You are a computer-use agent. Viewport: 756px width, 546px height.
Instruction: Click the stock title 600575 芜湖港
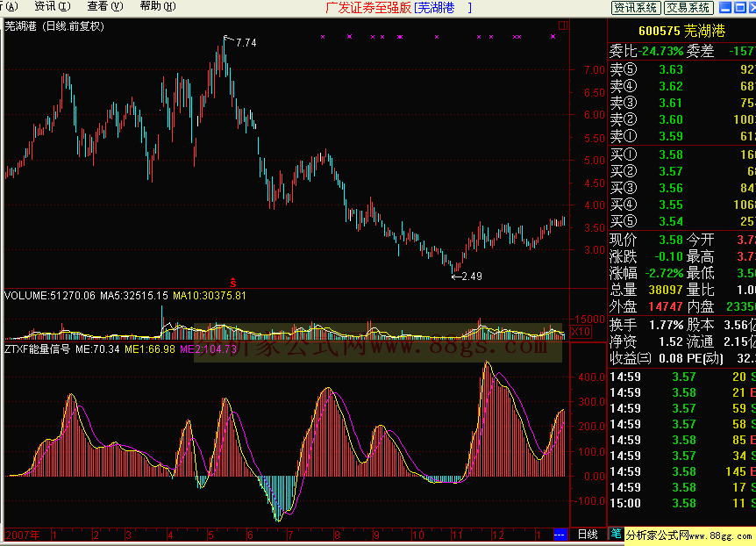tap(681, 31)
